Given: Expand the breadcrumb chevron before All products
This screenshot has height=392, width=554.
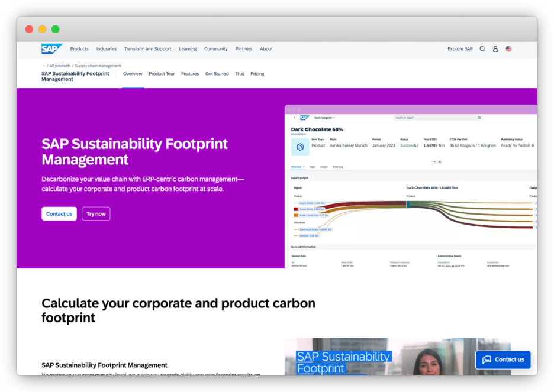Looking at the screenshot, I should click(43, 66).
